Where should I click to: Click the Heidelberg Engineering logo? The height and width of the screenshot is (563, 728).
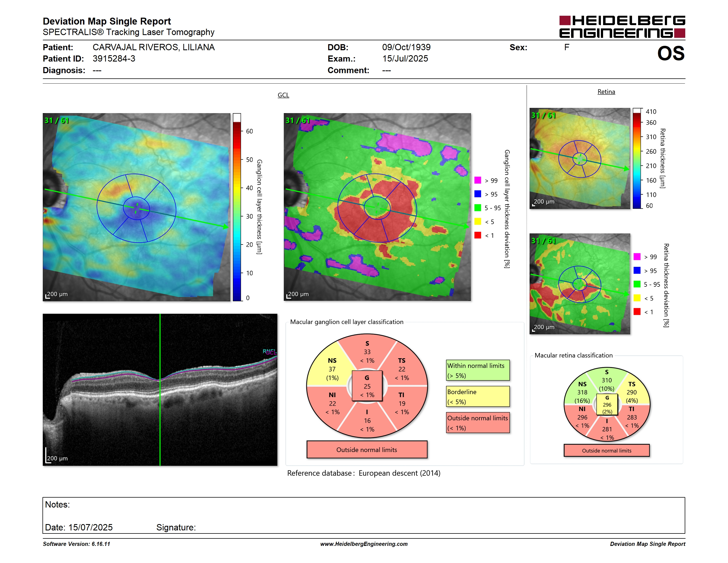coord(622,27)
